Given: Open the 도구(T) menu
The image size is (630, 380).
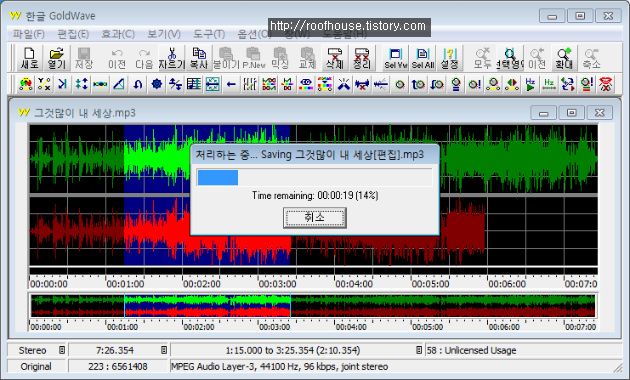Looking at the screenshot, I should (209, 34).
